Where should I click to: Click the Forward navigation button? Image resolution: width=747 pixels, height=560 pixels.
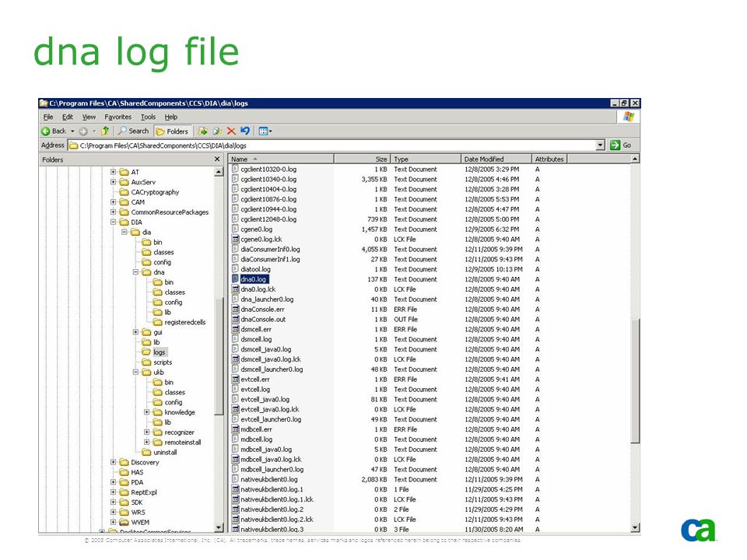pyautogui.click(x=83, y=131)
